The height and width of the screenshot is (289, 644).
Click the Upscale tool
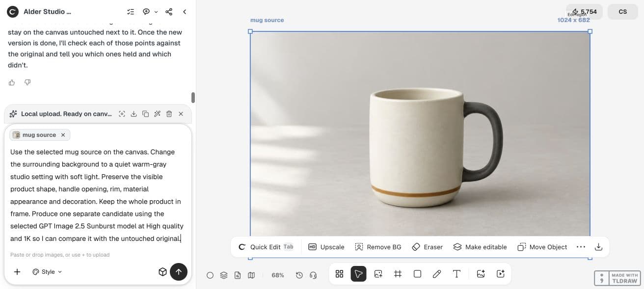click(x=326, y=247)
